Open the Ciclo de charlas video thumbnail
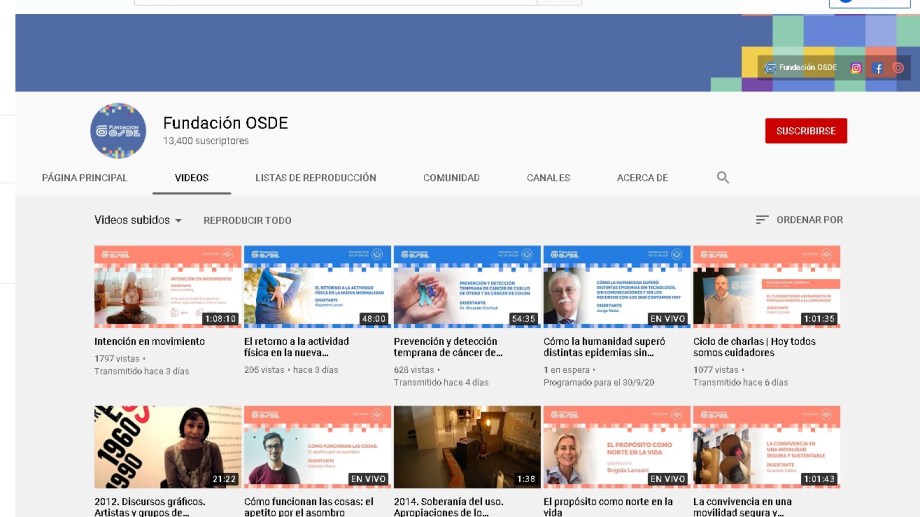 tap(766, 286)
